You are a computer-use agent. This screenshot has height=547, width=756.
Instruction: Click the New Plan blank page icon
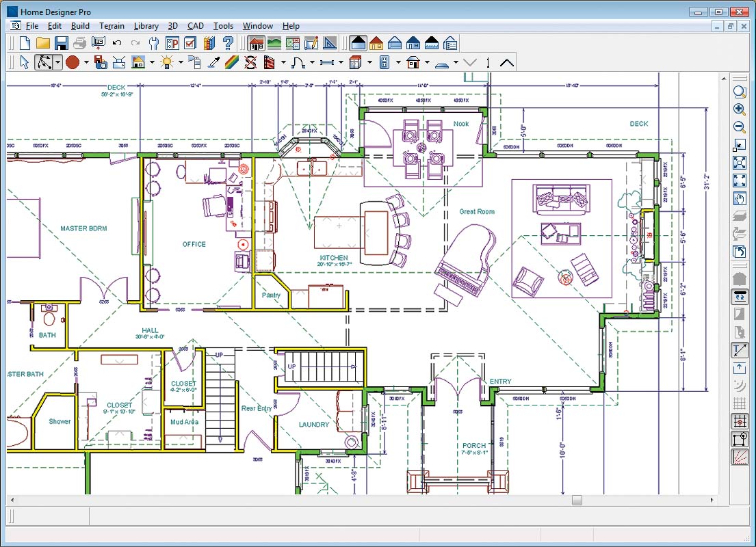(x=25, y=43)
